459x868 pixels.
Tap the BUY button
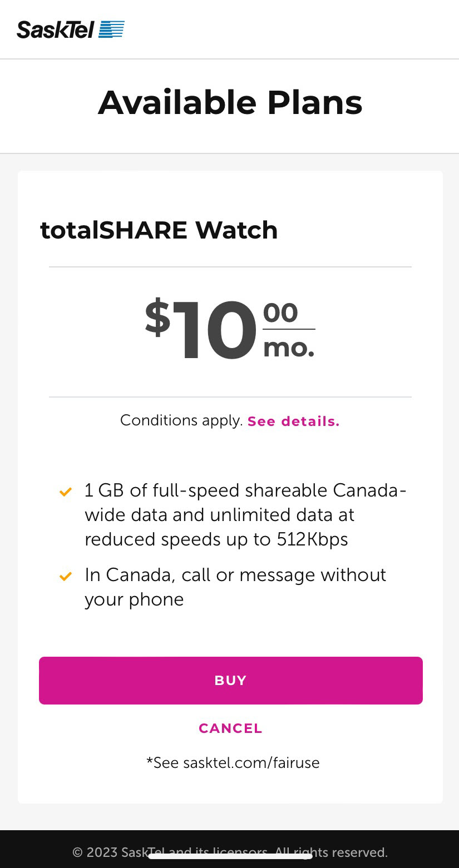[x=231, y=681]
